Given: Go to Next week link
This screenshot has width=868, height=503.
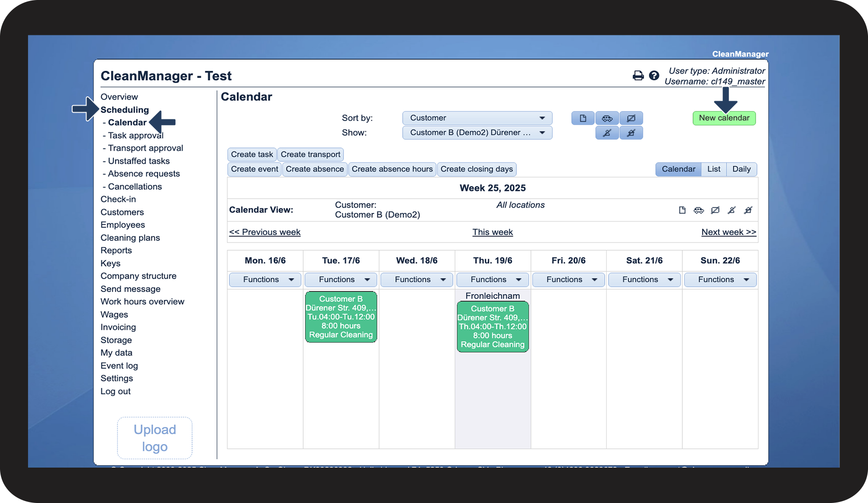Looking at the screenshot, I should pos(729,232).
